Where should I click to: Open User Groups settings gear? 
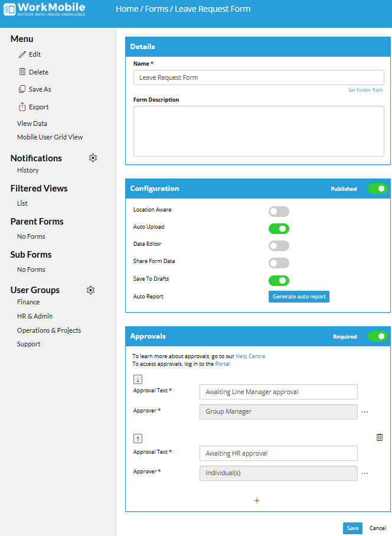[90, 290]
